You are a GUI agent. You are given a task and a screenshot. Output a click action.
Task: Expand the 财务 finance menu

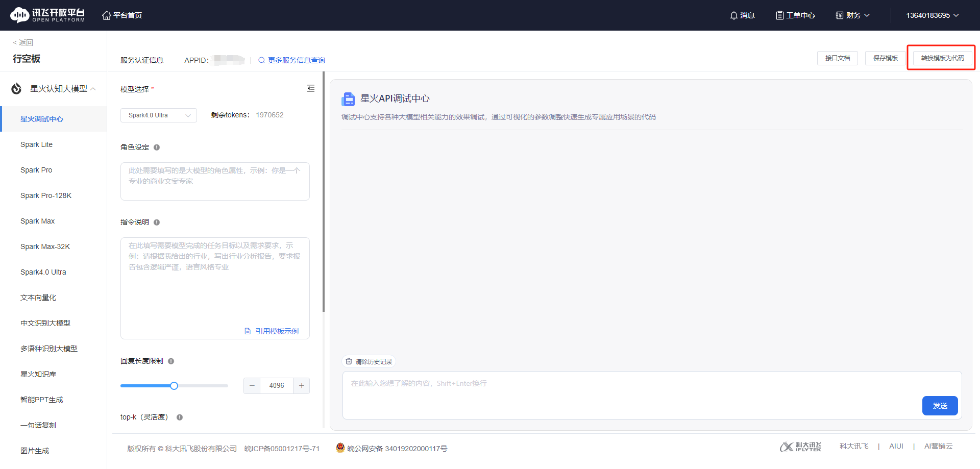point(852,15)
